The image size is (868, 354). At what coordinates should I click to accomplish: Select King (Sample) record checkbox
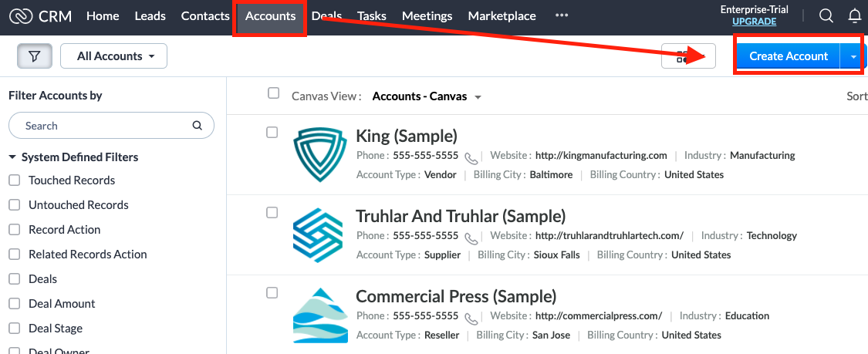[272, 132]
